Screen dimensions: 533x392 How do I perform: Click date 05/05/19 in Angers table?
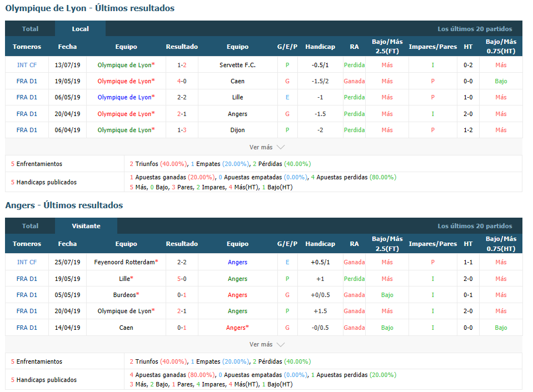coord(67,295)
